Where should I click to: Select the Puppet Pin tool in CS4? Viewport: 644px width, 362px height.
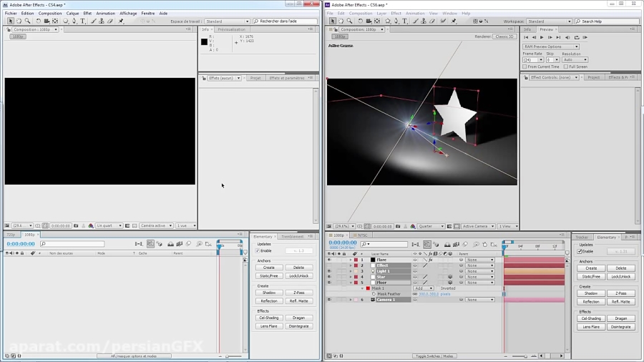click(x=121, y=21)
